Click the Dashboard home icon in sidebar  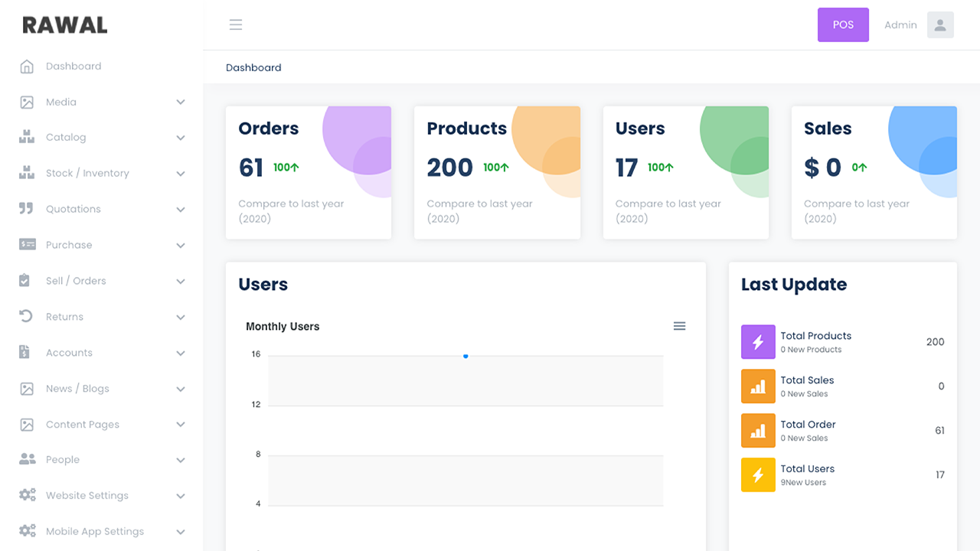27,67
